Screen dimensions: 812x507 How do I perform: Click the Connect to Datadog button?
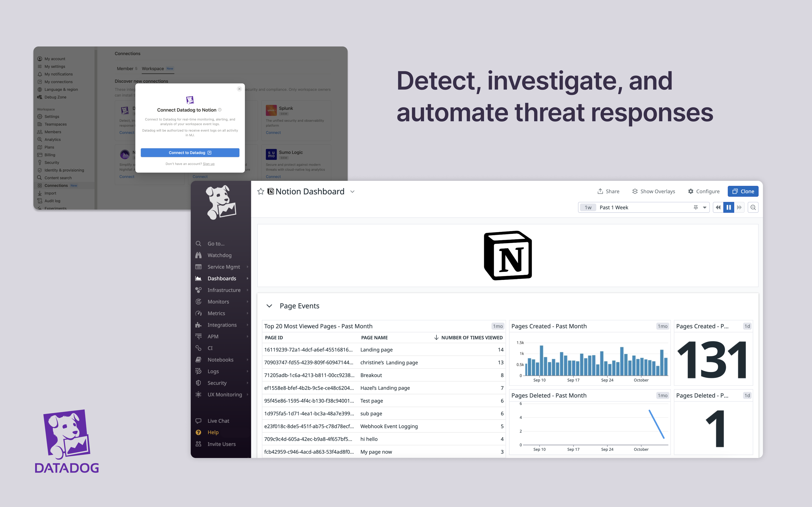190,153
